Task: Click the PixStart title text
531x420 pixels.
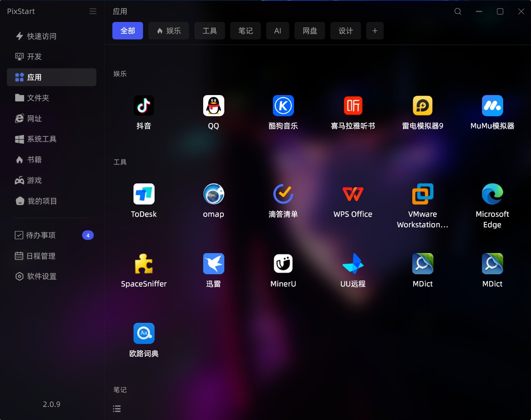Action: (x=21, y=11)
